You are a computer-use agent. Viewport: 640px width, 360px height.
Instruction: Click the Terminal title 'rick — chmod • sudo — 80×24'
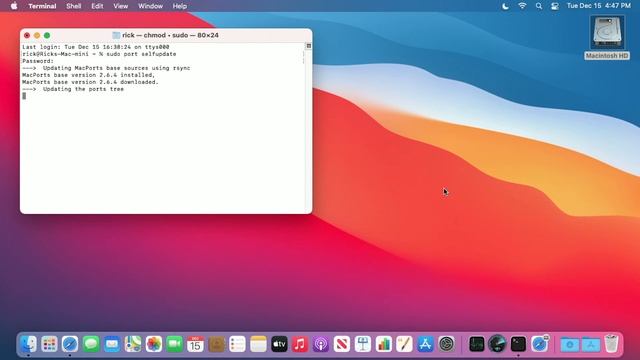(170, 36)
